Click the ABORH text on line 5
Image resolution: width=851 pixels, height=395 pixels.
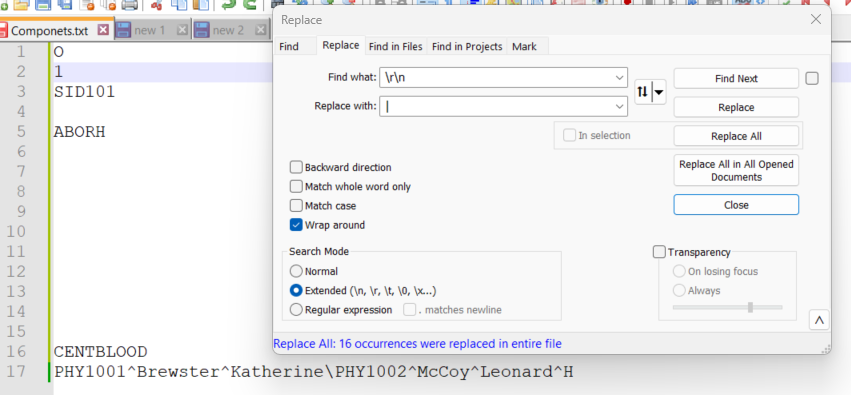79,132
